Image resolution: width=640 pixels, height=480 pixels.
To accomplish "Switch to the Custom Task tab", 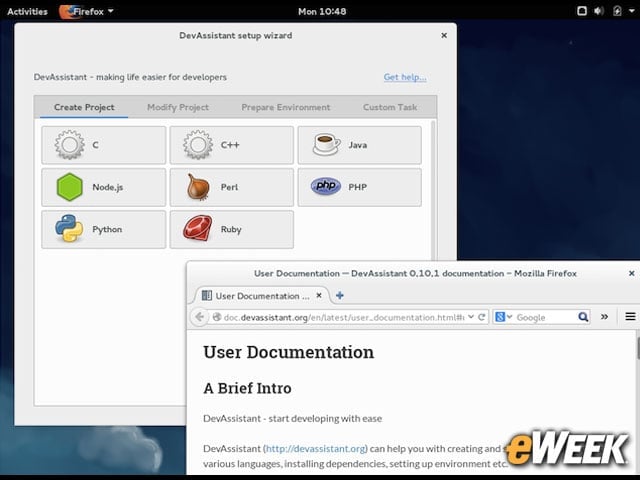I will click(x=390, y=107).
